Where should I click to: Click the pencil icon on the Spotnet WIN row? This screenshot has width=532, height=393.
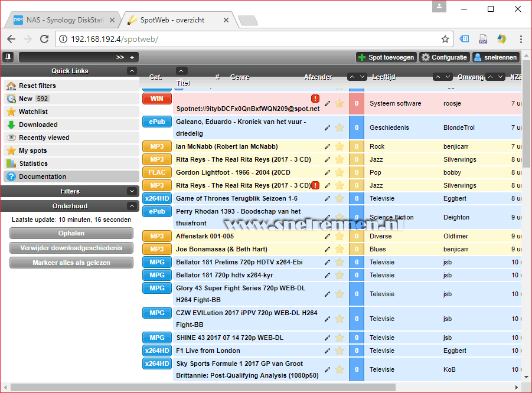coord(327,104)
